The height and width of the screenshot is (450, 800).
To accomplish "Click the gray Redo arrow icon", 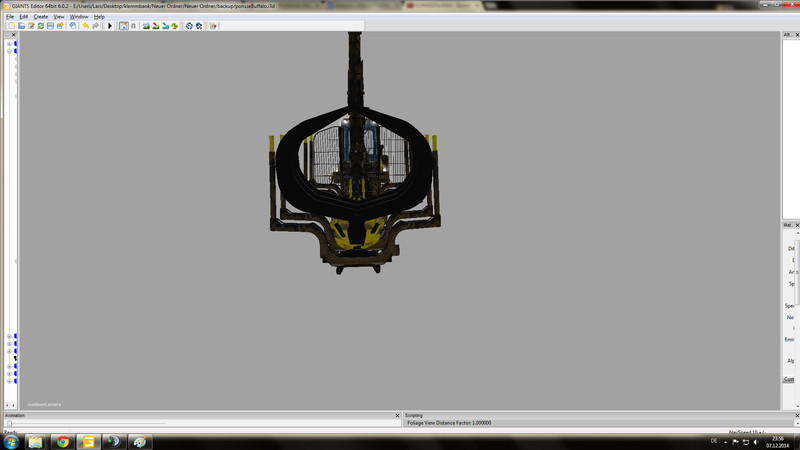I will click(95, 26).
